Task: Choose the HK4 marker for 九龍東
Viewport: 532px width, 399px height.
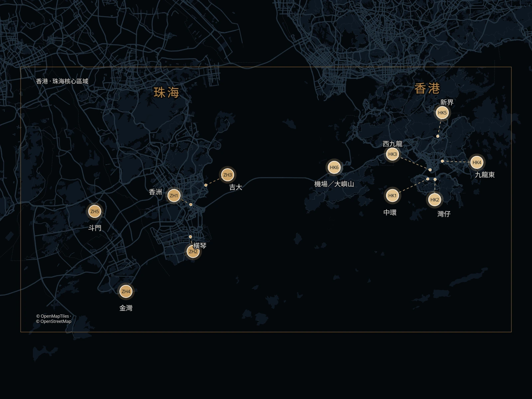Action: point(477,162)
